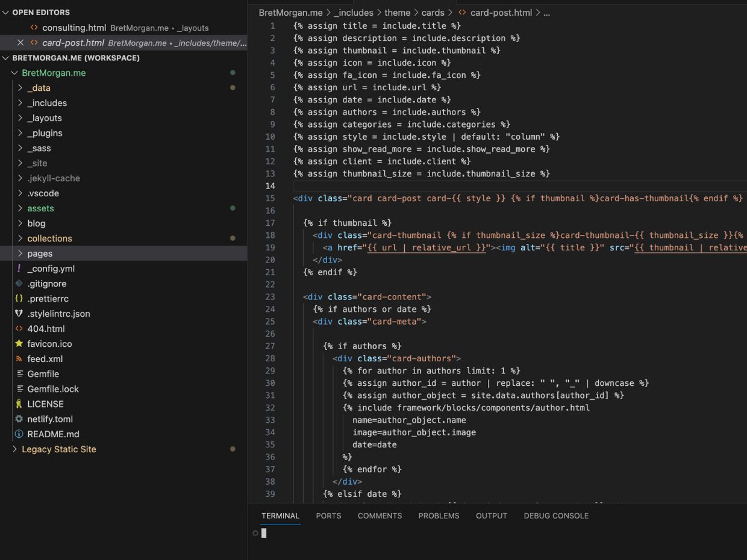The width and height of the screenshot is (747, 560).
Task: Click the RSS feed icon beside feed.xml
Action: coord(19,358)
